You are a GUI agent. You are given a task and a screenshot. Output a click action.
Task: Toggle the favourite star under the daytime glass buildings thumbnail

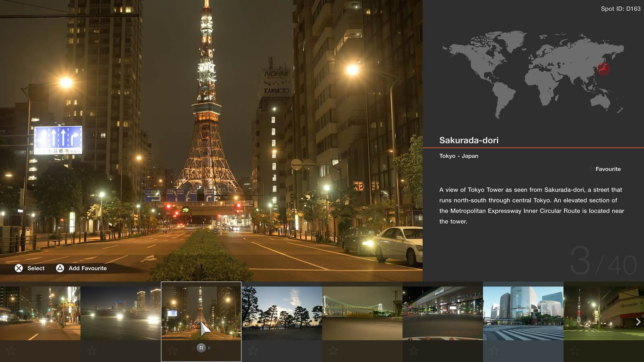click(494, 350)
